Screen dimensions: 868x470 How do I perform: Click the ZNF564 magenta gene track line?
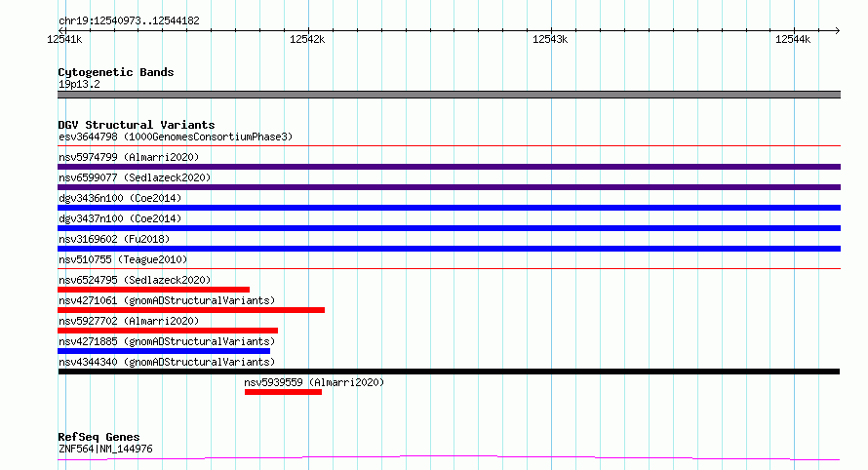[449, 458]
